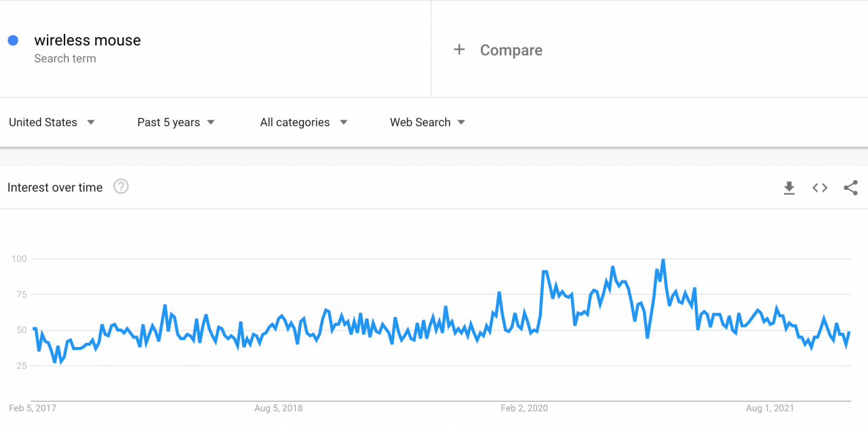This screenshot has width=868, height=427.
Task: Click the share icon at top right
Action: (851, 188)
